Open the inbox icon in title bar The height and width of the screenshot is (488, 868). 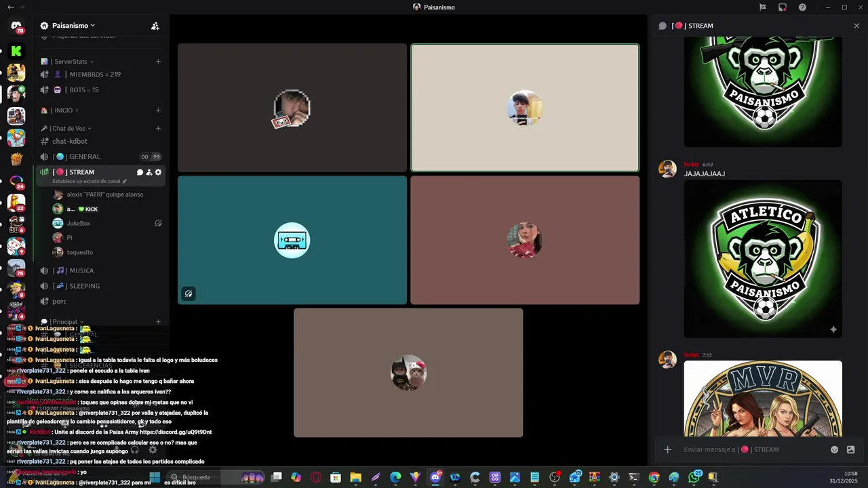click(783, 7)
